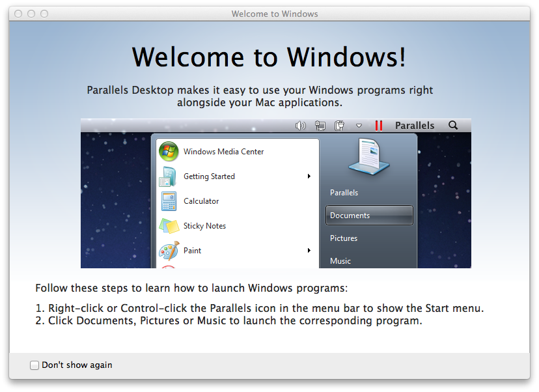Select the Sticky Notes entry text

click(x=204, y=226)
